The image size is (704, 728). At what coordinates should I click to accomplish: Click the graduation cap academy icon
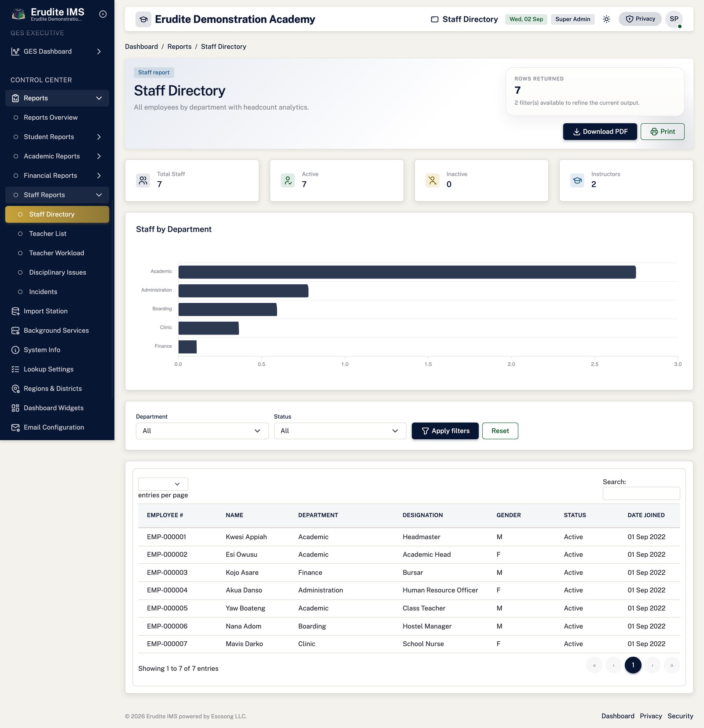[143, 19]
